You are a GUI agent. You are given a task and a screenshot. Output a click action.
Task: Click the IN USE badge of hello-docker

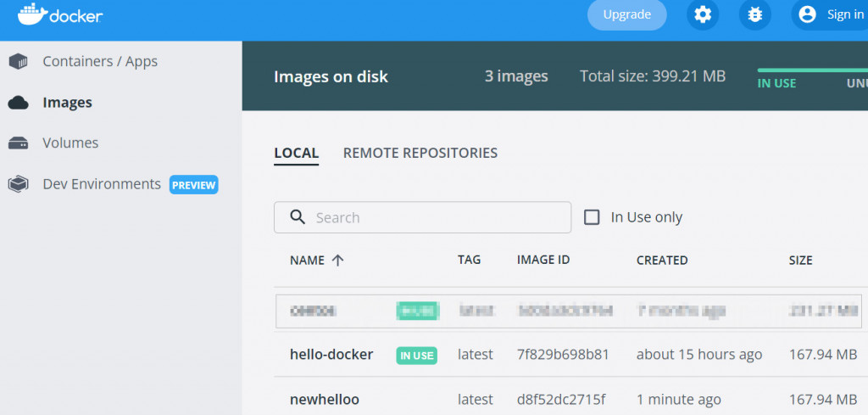point(416,356)
